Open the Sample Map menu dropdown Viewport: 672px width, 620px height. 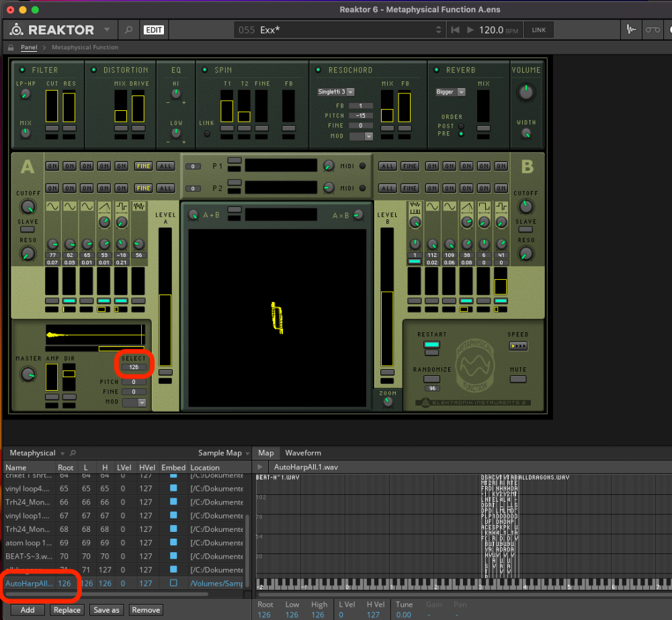pos(224,453)
